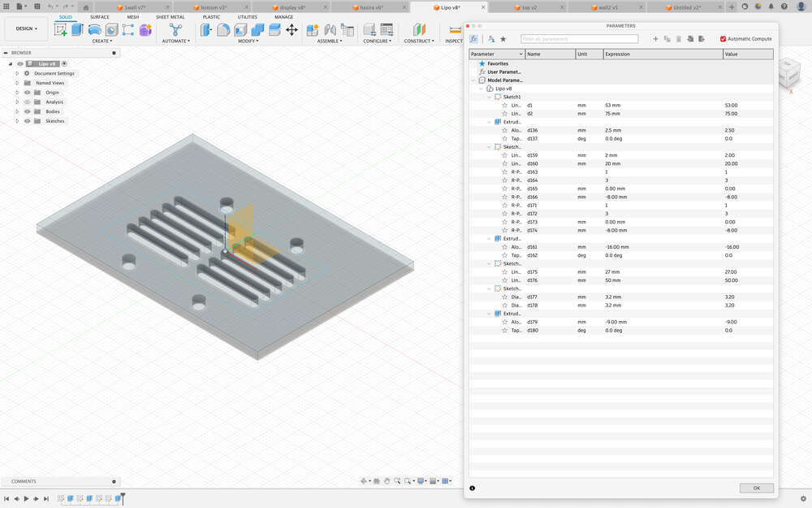The image size is (812, 508).
Task: Switch to the UTILITIES ribbon tab
Action: (247, 17)
